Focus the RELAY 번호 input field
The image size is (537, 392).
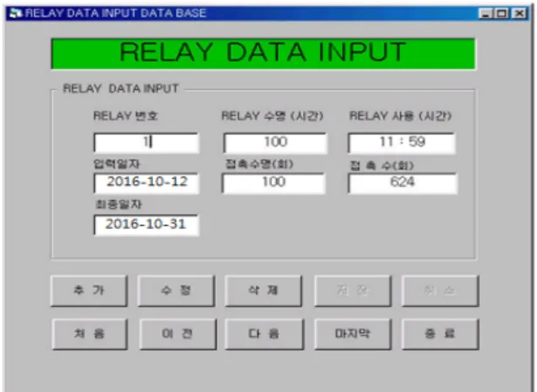click(146, 142)
